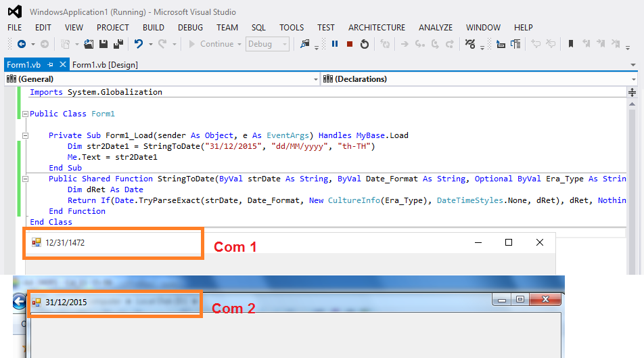This screenshot has height=358, width=644.
Task: Open the TEAM menu
Action: point(227,28)
